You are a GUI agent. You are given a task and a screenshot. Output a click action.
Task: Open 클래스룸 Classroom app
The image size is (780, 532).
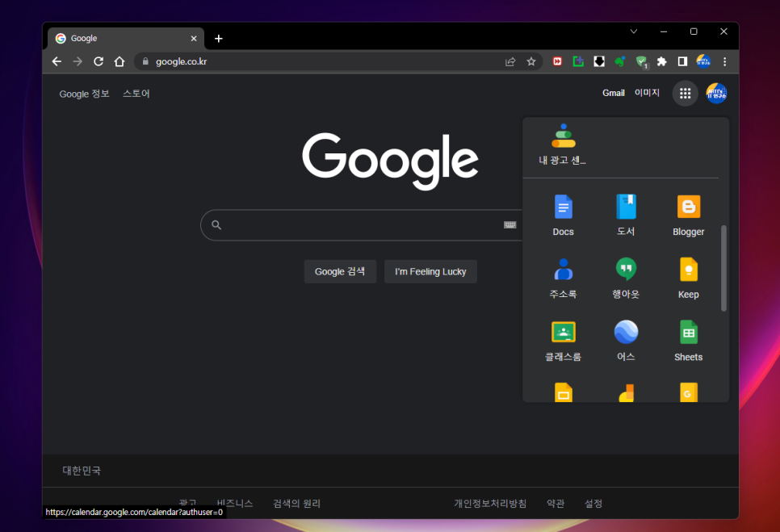(563, 341)
